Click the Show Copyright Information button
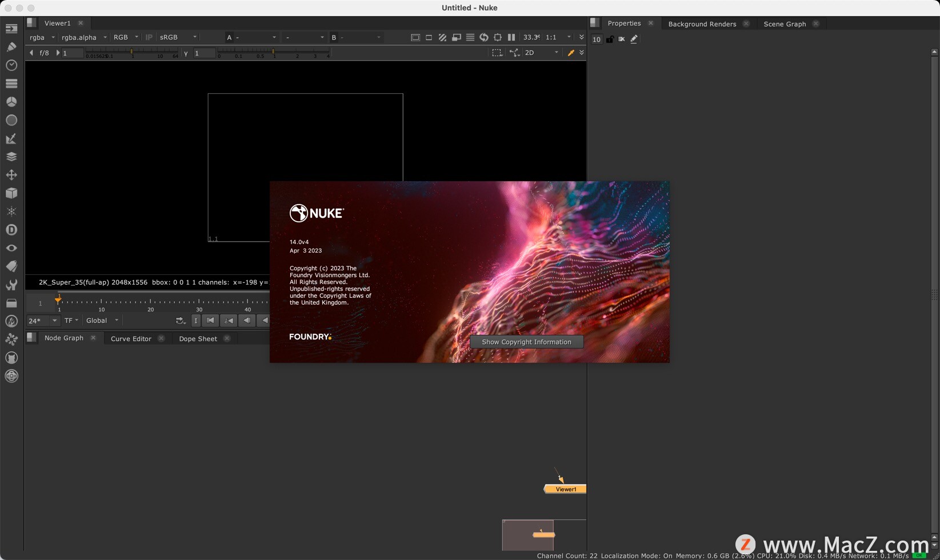Screen dimensions: 940x560 coord(526,342)
